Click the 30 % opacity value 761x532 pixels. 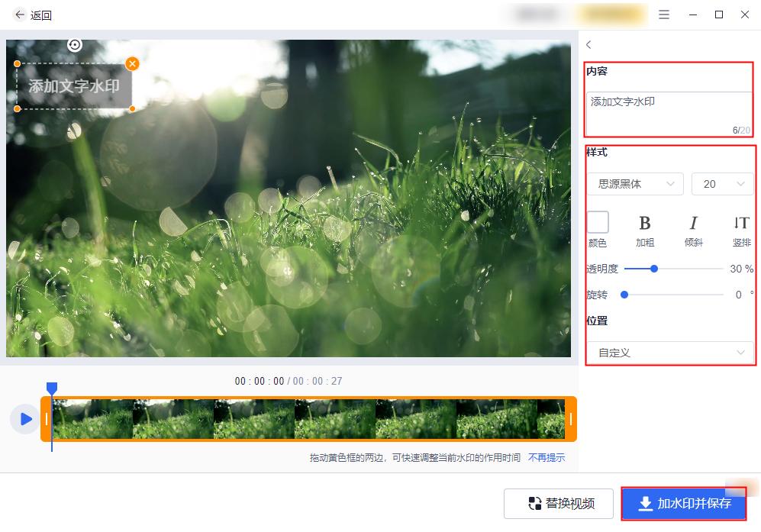click(742, 269)
